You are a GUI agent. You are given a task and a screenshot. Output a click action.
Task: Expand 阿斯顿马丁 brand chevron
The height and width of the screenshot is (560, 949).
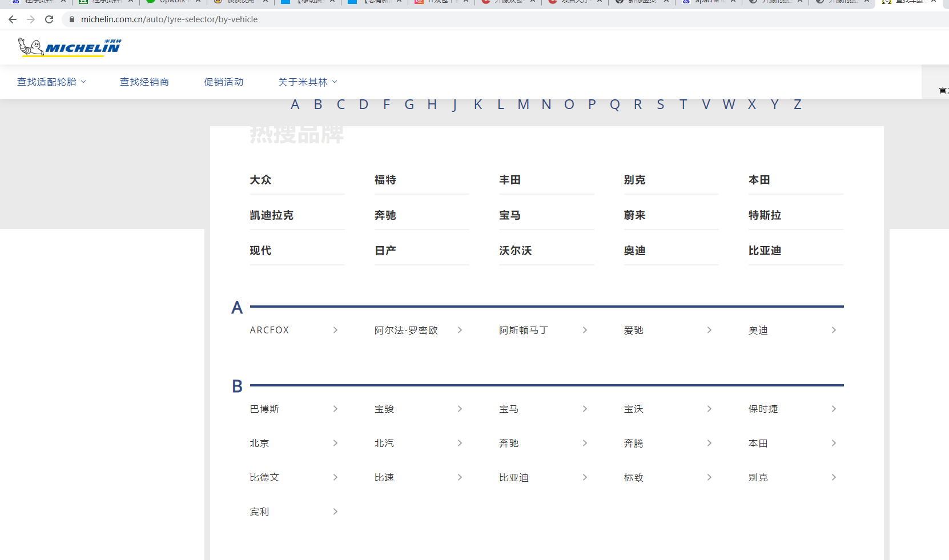(x=585, y=330)
